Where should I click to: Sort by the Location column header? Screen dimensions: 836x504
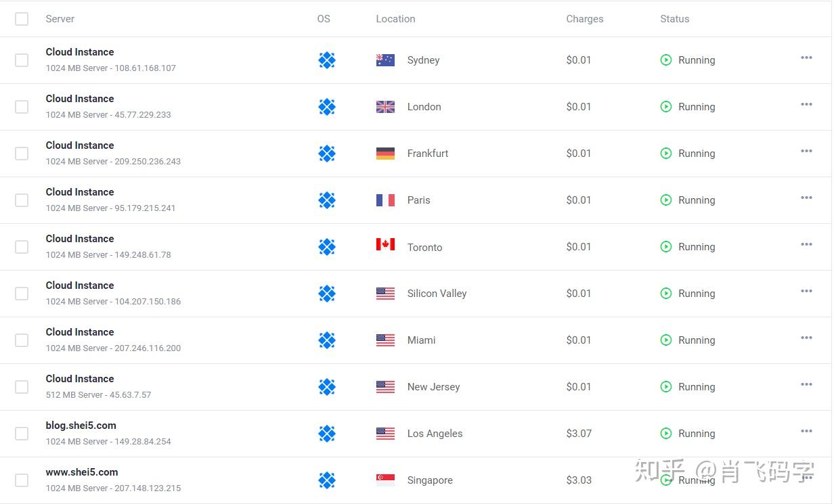(x=395, y=19)
